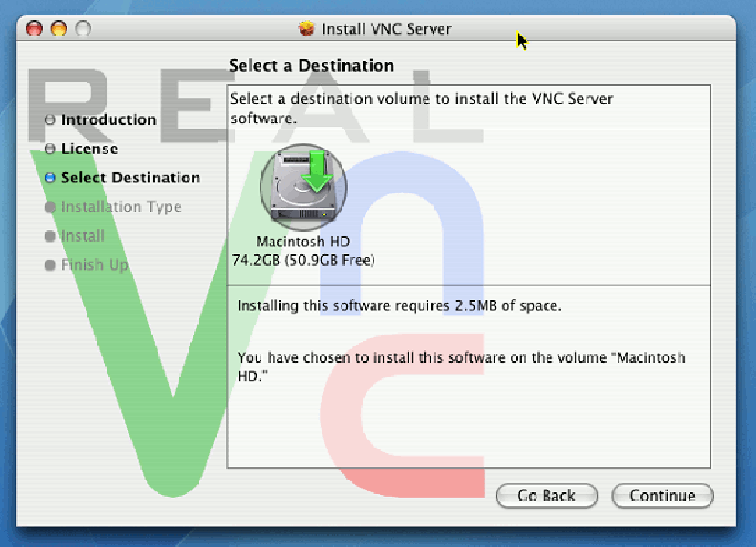This screenshot has height=547, width=756.
Task: Minimize the installer window with yellow button
Action: [x=59, y=29]
